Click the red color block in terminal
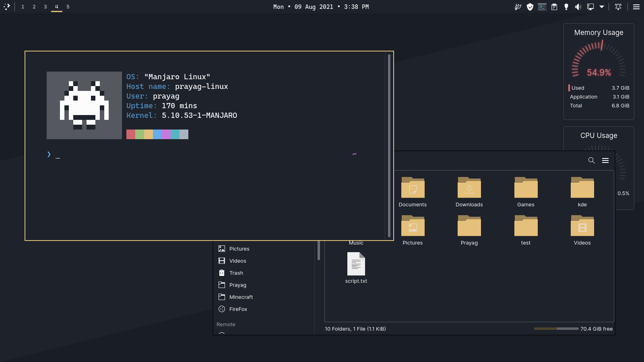This screenshot has height=362, width=644. 131,134
